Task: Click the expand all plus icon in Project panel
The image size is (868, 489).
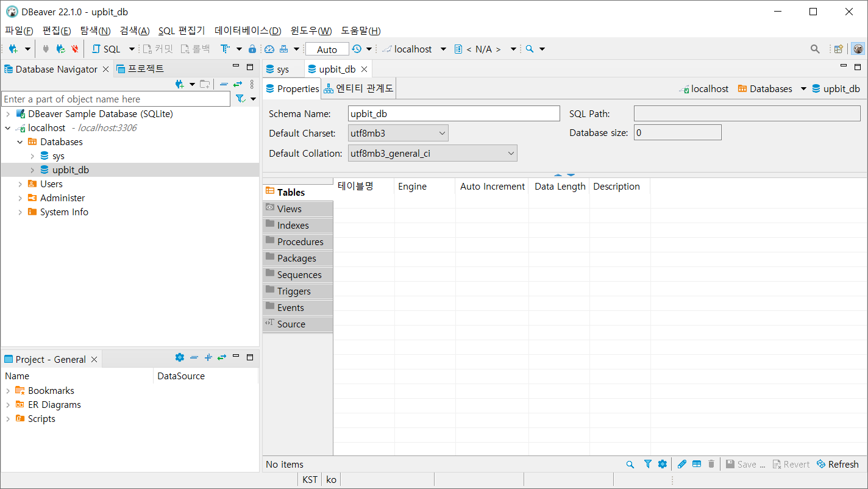Action: coord(208,358)
